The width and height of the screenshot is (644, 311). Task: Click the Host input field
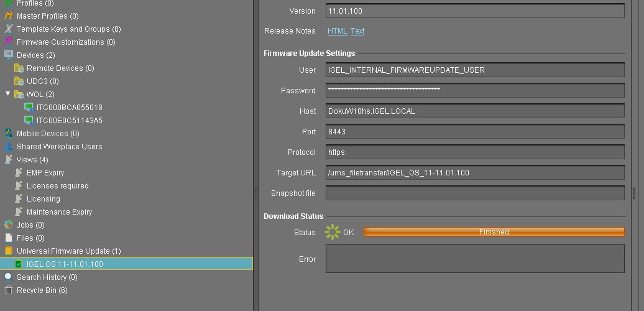(x=474, y=111)
